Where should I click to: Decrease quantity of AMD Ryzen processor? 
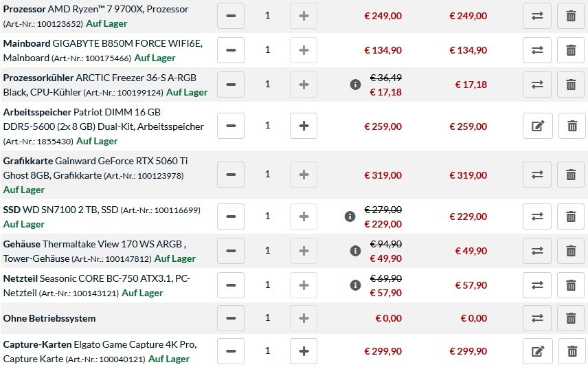click(x=231, y=16)
